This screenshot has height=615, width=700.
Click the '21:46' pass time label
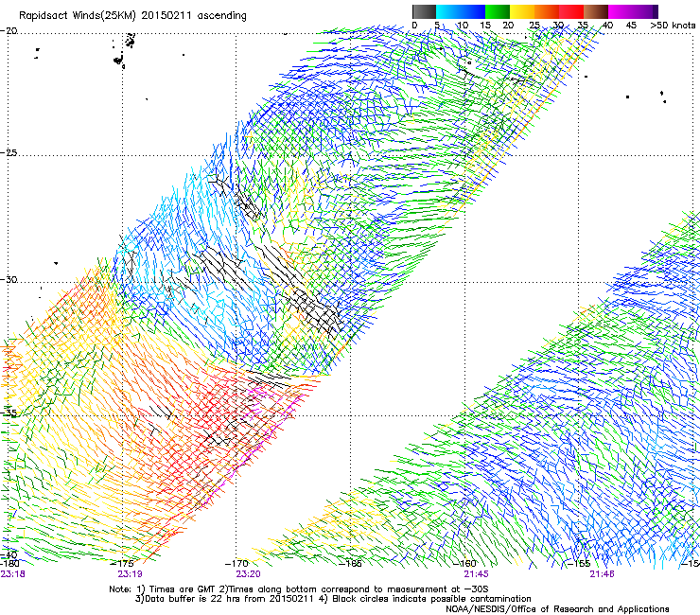coord(602,574)
